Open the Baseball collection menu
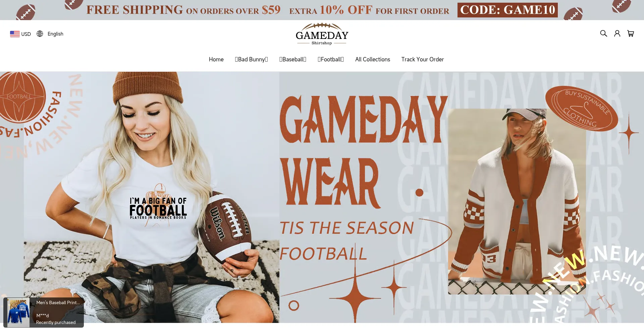644x333 pixels. [x=293, y=59]
